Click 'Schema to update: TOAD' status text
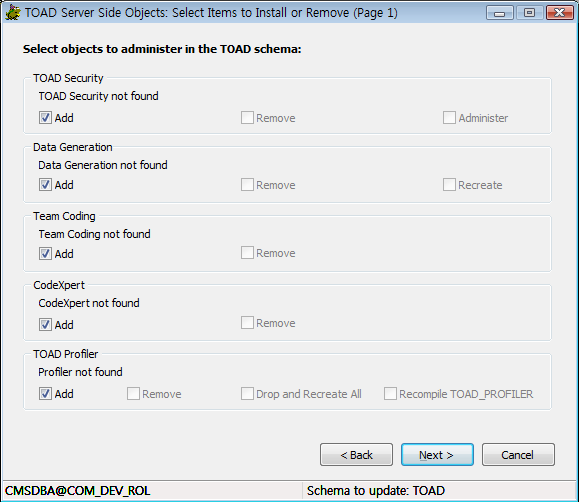579x502 pixels. (376, 491)
